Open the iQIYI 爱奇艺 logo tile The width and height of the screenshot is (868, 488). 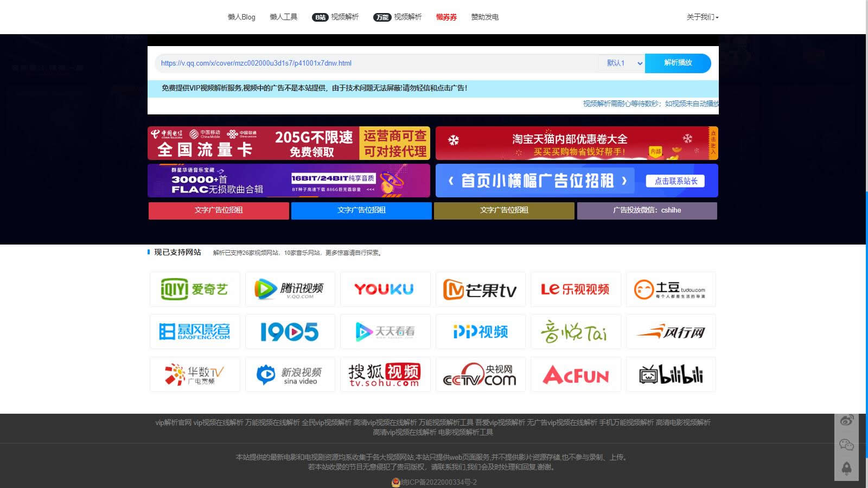195,289
